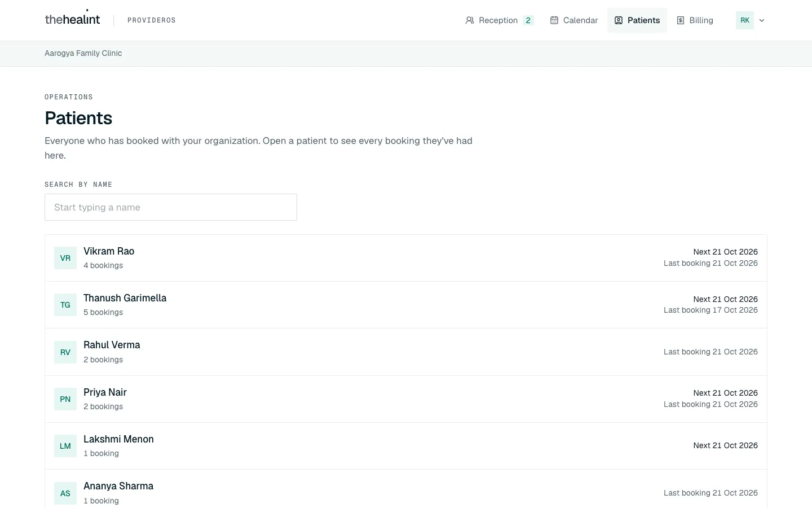The width and height of the screenshot is (812, 508).
Task: Click "Next 21 Oct 2026" in Lakshmi Menon row
Action: (x=726, y=445)
